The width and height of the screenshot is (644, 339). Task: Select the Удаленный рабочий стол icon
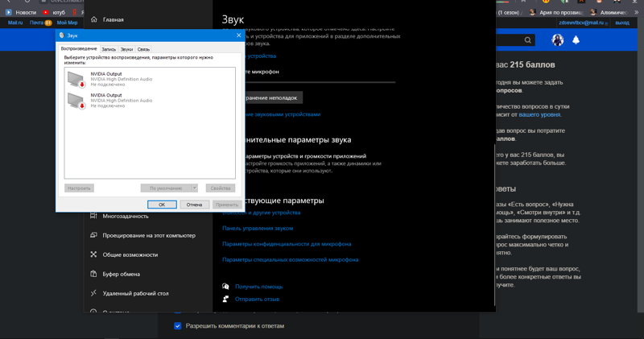coord(93,293)
